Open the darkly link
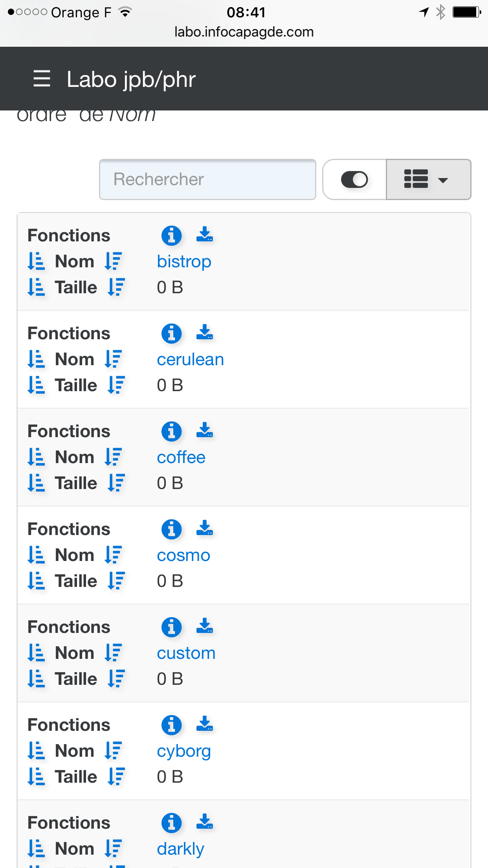 pyautogui.click(x=180, y=849)
